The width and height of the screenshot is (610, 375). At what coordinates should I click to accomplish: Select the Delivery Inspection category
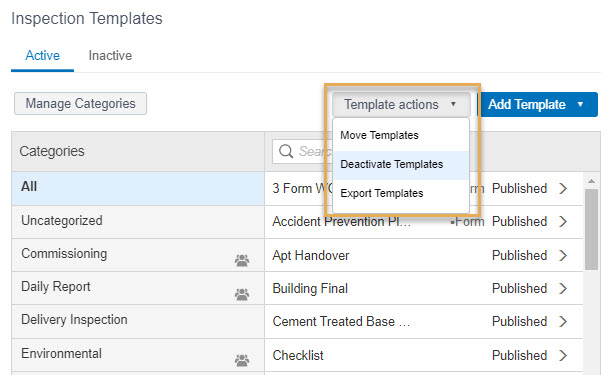pos(138,321)
